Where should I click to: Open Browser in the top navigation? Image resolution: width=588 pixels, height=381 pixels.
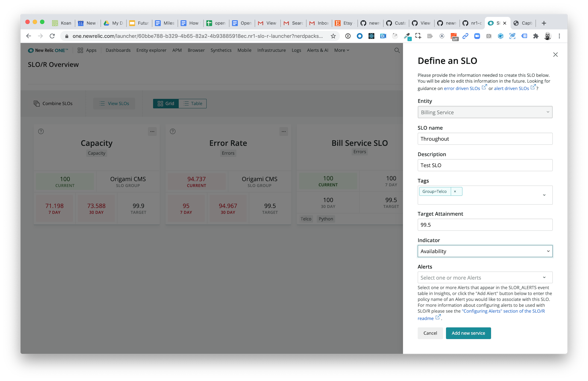196,50
